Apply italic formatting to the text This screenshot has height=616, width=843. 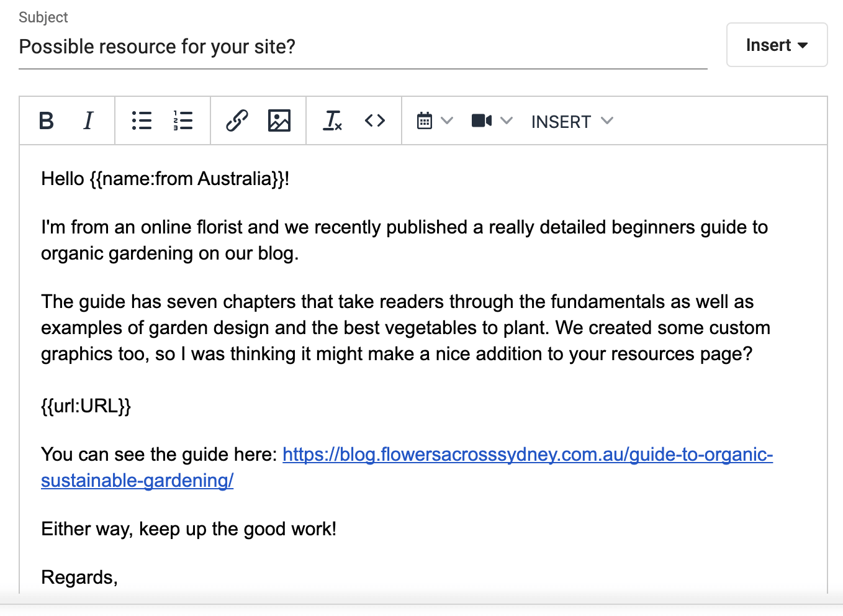(x=88, y=120)
